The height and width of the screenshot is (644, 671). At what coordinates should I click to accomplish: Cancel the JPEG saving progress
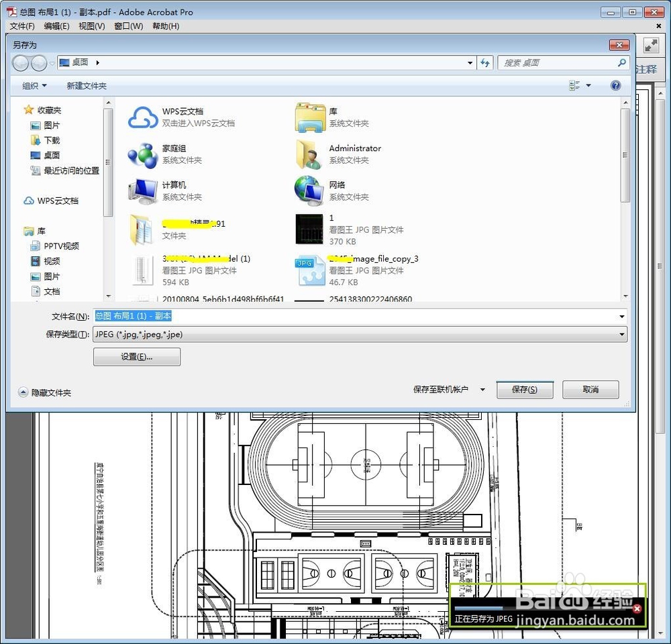[x=637, y=608]
